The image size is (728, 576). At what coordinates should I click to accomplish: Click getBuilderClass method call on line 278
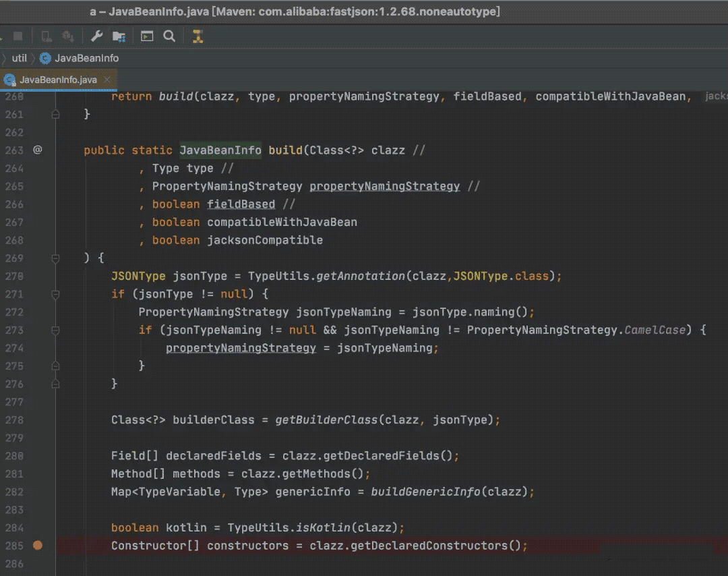pyautogui.click(x=326, y=420)
